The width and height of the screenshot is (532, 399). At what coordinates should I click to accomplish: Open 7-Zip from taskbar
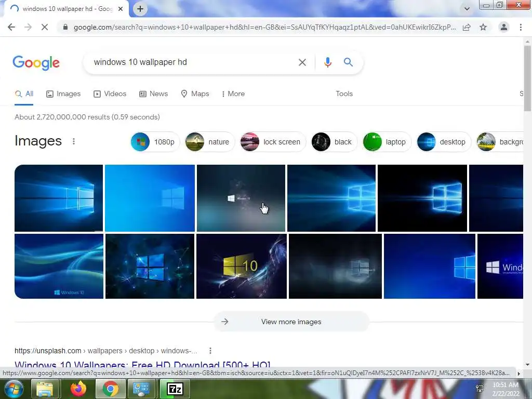[x=175, y=389]
